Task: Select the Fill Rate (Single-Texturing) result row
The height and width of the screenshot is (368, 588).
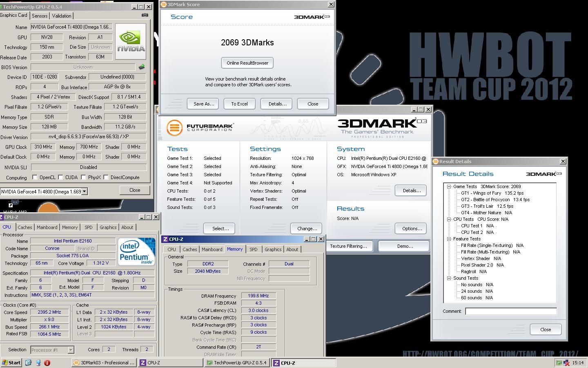Action: coord(492,245)
